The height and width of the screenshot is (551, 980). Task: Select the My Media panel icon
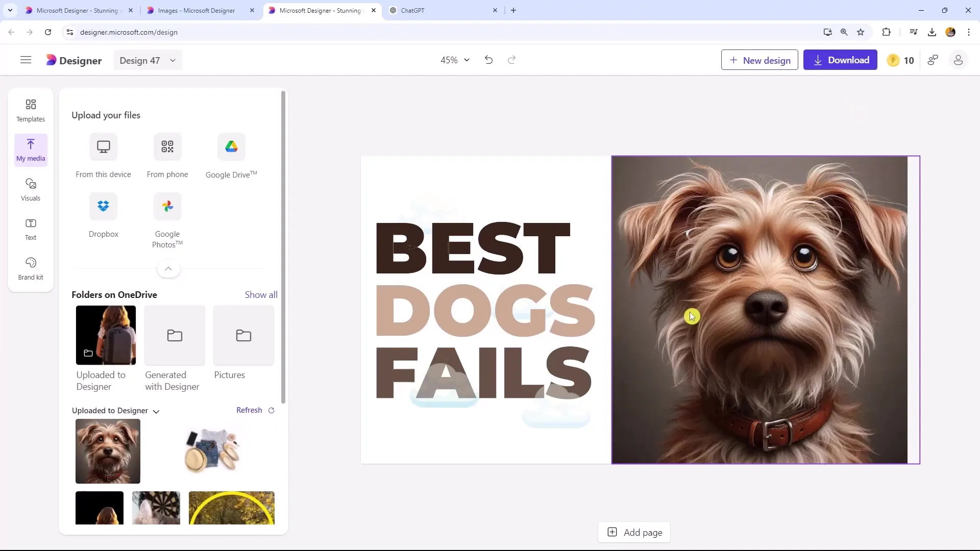click(31, 148)
